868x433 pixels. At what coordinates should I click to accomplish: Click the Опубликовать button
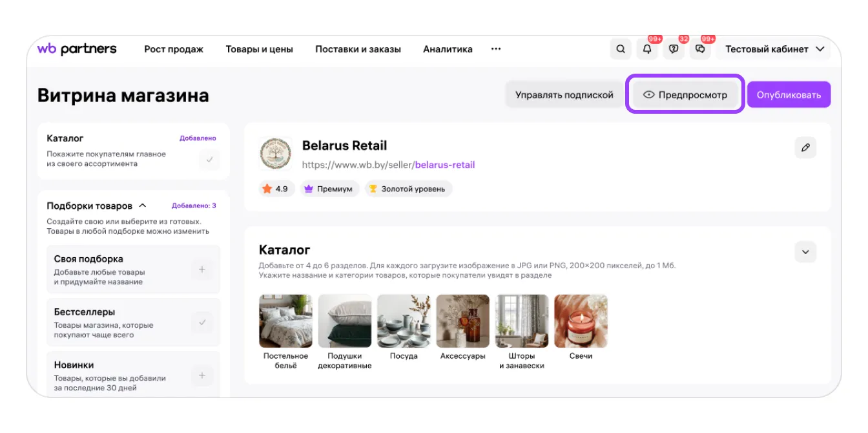[789, 95]
